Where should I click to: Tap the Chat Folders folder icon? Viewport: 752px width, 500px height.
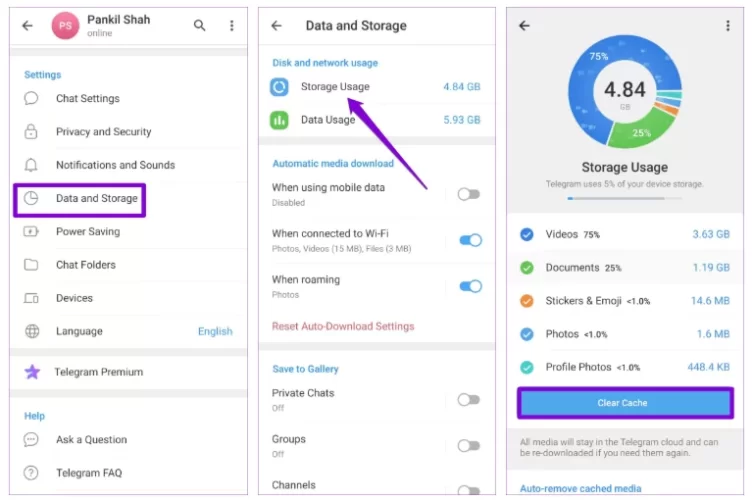coord(32,265)
